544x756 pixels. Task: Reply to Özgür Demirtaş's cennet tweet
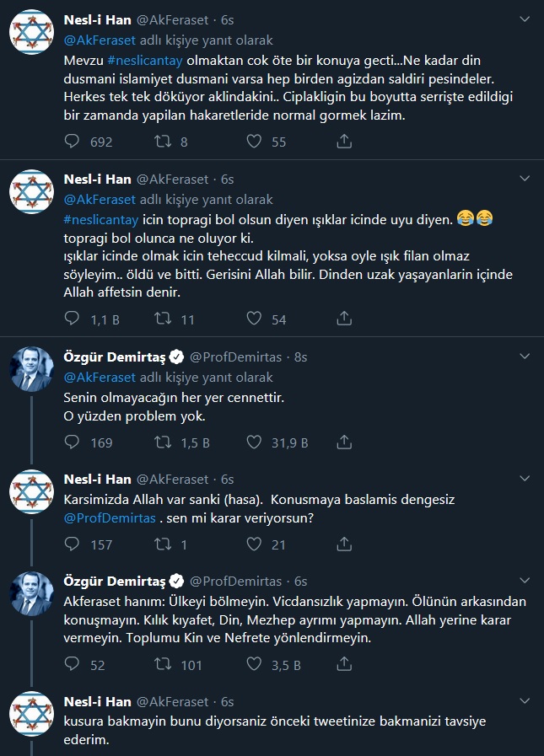click(73, 442)
